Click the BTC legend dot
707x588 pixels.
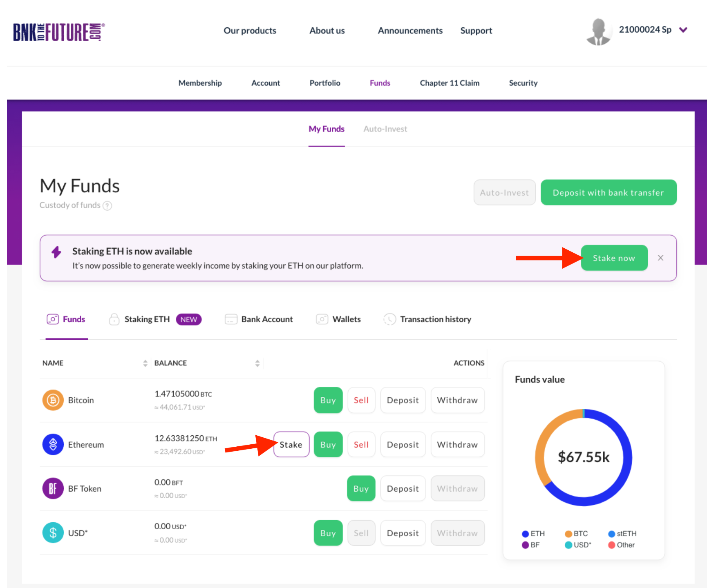(568, 534)
